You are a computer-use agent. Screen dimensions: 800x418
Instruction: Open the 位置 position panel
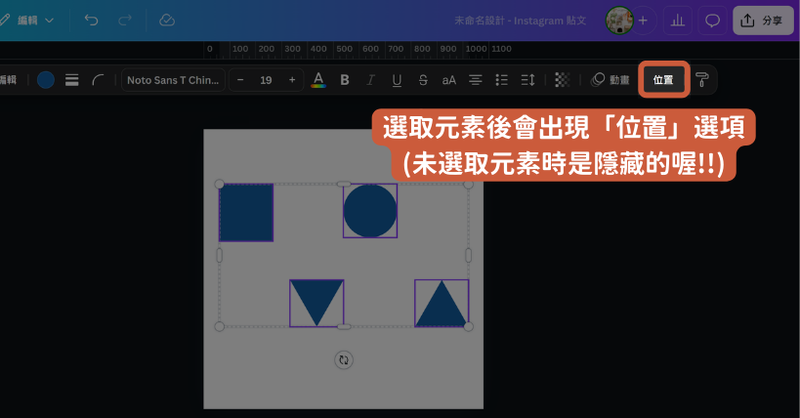click(663, 80)
